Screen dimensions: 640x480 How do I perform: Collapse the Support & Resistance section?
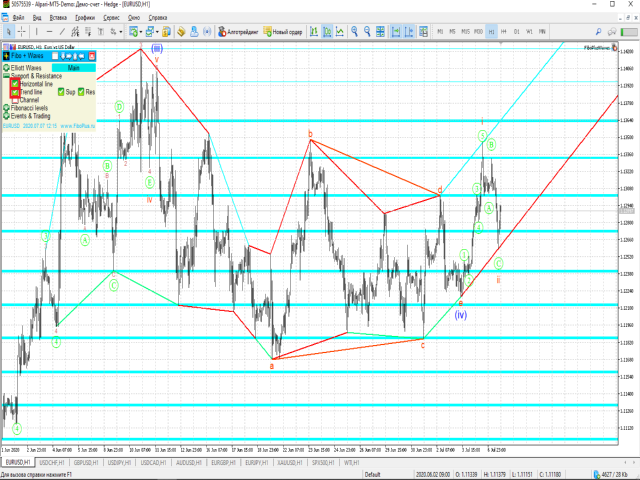tap(6, 76)
